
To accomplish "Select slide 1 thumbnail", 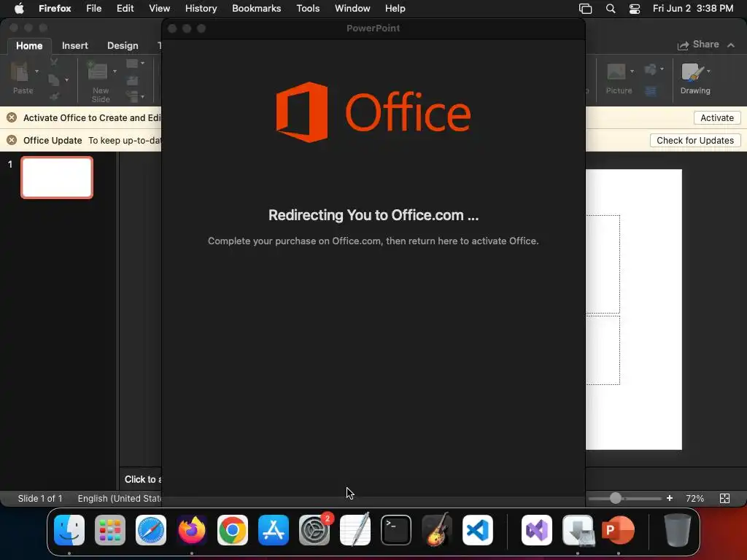I will (x=57, y=178).
